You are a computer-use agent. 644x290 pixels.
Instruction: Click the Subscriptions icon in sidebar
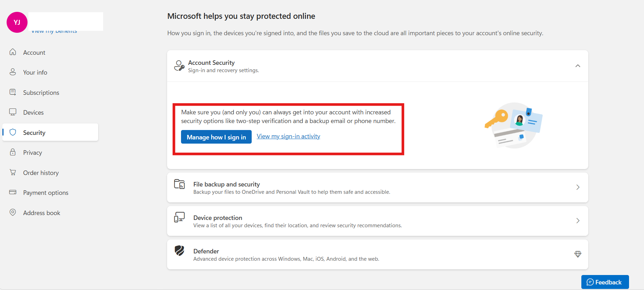point(13,92)
